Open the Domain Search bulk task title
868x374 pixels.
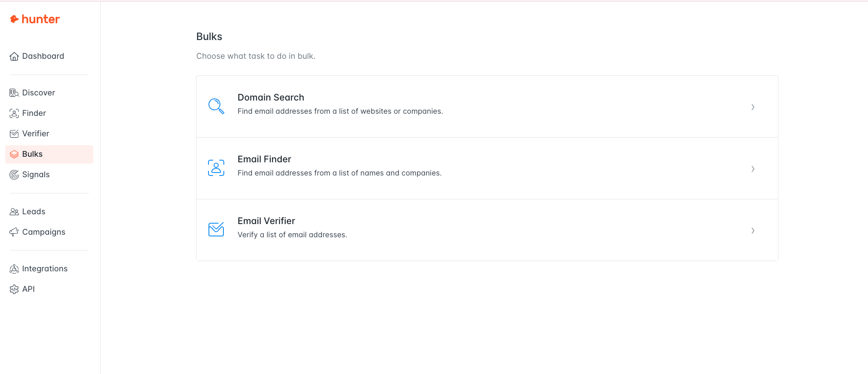tap(271, 98)
